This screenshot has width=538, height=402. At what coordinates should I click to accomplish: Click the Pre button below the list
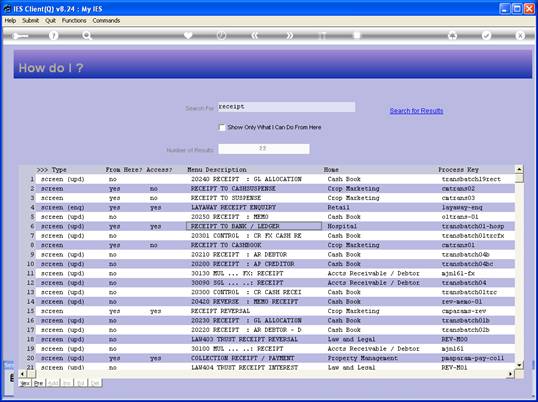click(x=38, y=383)
